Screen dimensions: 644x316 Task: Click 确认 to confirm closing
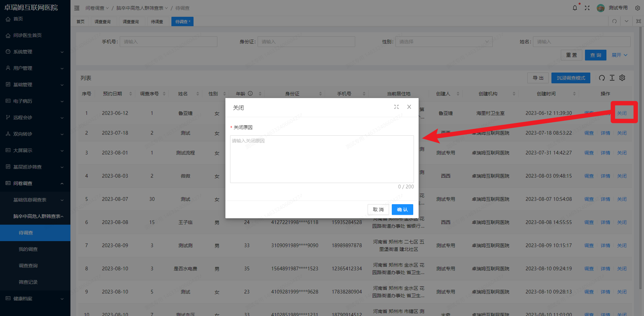[402, 210]
